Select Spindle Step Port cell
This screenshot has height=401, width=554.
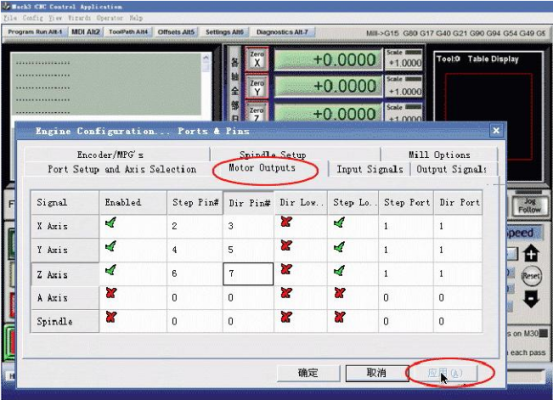[x=406, y=321]
